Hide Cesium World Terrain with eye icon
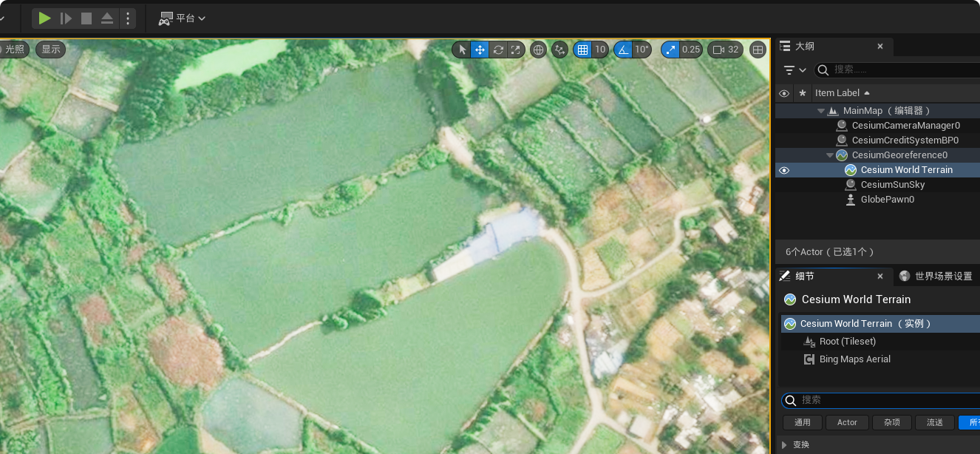Image resolution: width=980 pixels, height=454 pixels. (x=784, y=170)
